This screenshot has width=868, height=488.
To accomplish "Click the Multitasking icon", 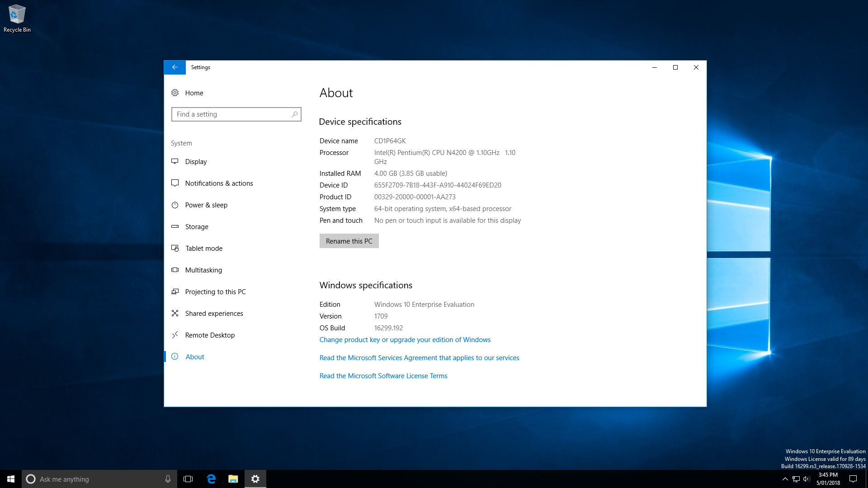I will 175,270.
